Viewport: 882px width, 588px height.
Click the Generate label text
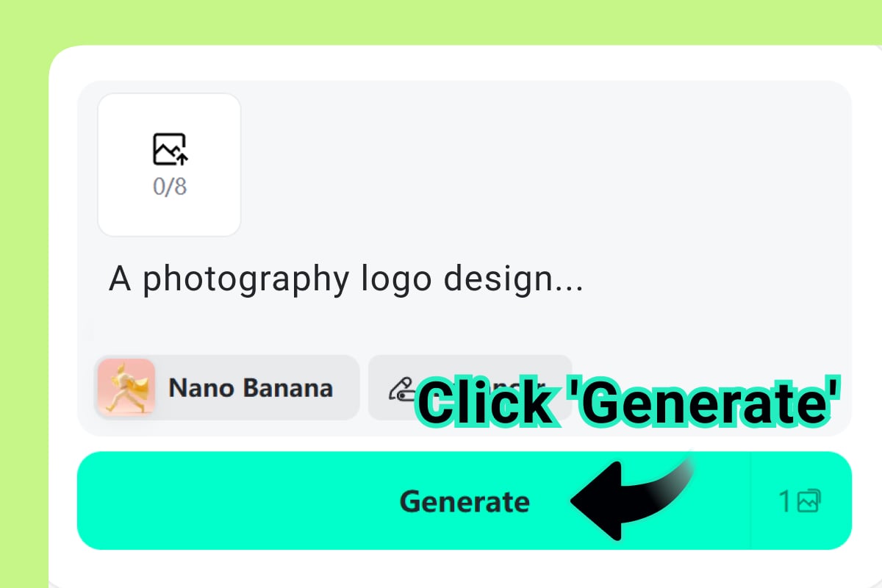465,501
